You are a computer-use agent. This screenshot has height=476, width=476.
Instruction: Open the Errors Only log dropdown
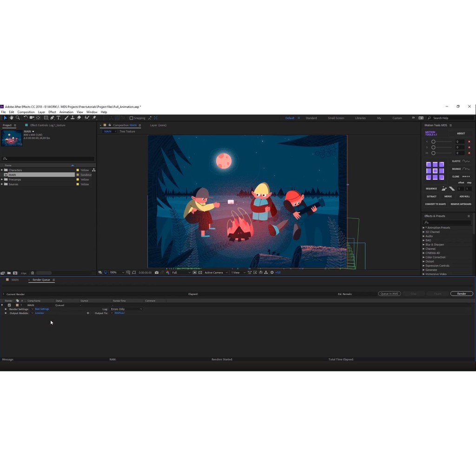126,309
